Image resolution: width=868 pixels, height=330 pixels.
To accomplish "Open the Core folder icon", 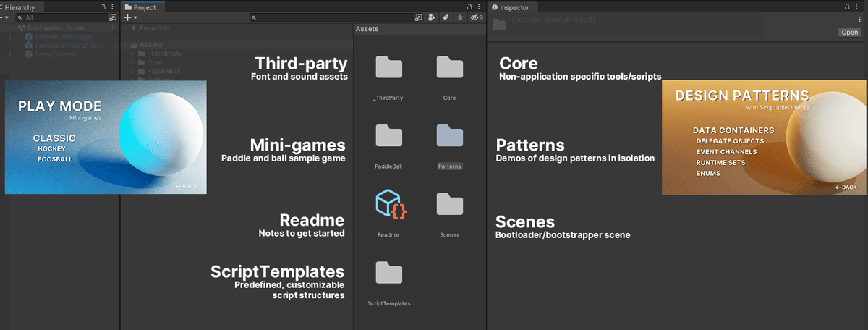I will click(449, 68).
